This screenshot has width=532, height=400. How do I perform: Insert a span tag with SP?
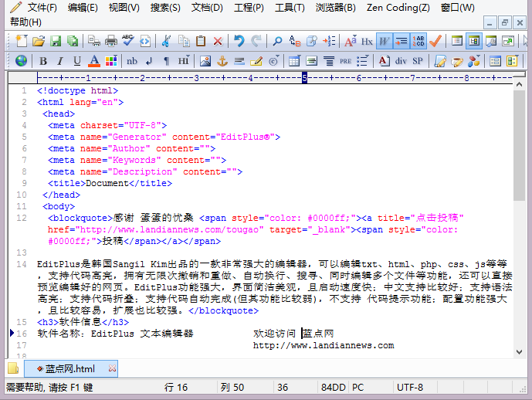pos(418,61)
